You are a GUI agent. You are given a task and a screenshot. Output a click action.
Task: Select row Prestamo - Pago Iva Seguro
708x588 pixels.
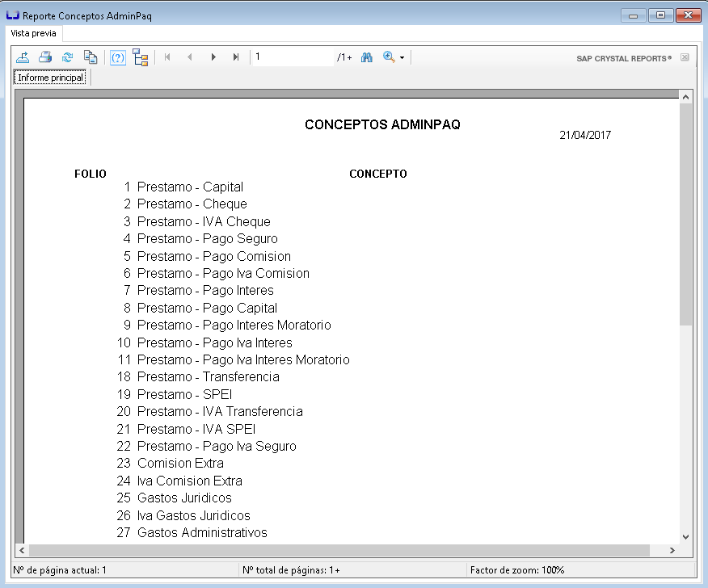(x=217, y=447)
